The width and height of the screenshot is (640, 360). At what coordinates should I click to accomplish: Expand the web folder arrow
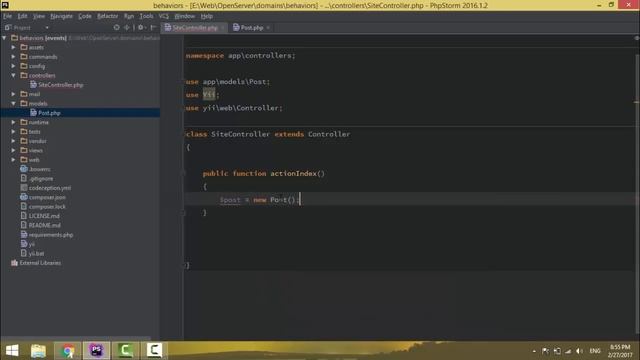click(13, 160)
